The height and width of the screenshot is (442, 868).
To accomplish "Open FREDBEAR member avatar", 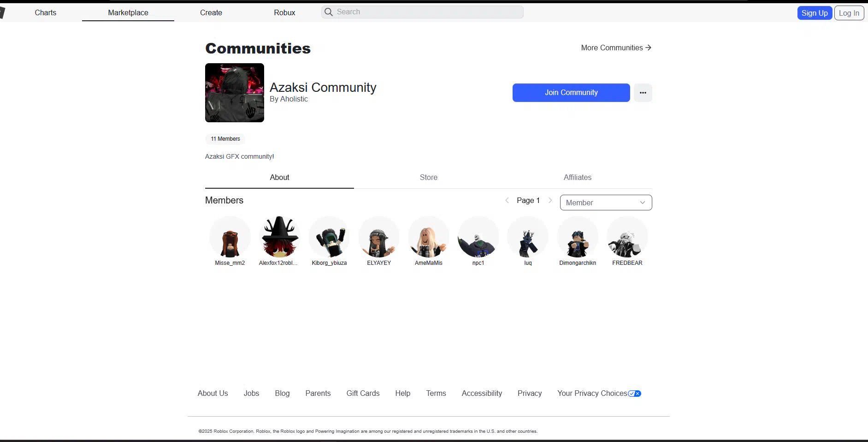I will coord(627,237).
